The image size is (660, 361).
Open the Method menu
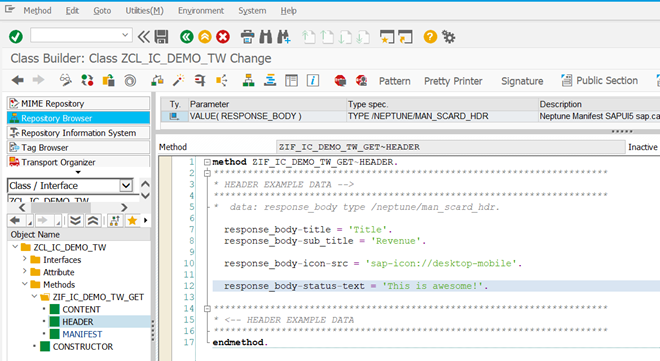point(37,11)
